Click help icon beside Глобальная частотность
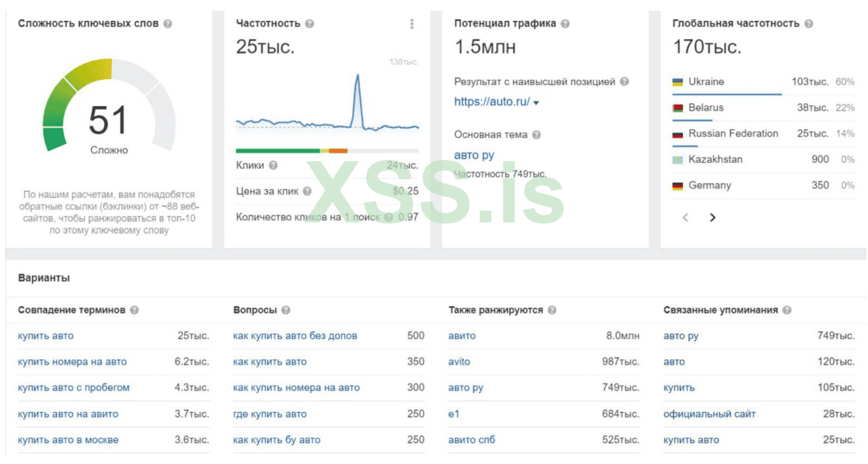This screenshot has height=464, width=868. point(809,24)
